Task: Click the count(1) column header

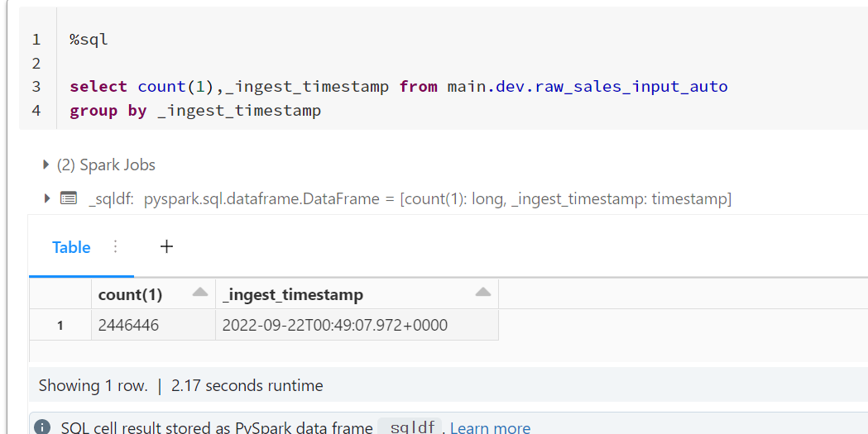Action: [130, 294]
